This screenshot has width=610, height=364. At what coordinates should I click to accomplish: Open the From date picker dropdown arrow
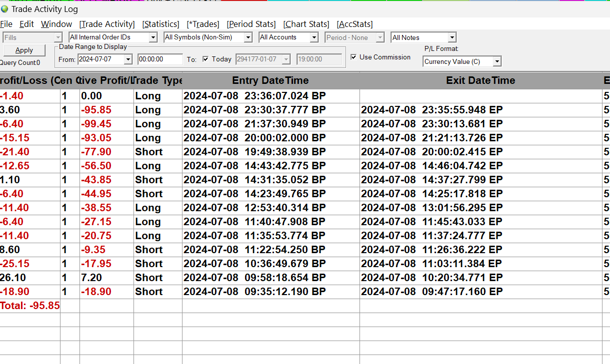click(x=128, y=59)
